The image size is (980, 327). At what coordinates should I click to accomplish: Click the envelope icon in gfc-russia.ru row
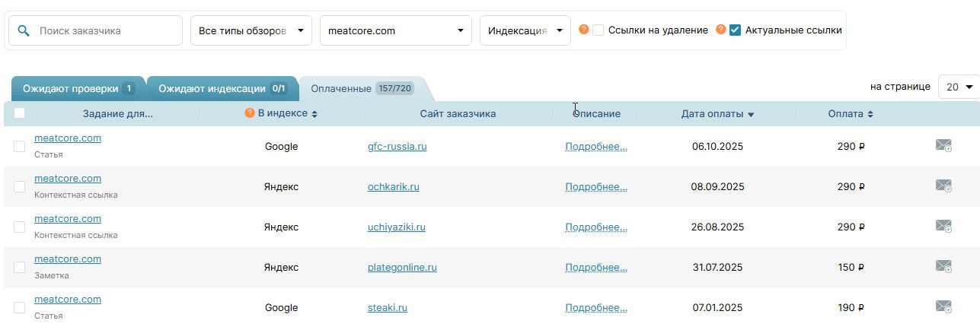943,145
